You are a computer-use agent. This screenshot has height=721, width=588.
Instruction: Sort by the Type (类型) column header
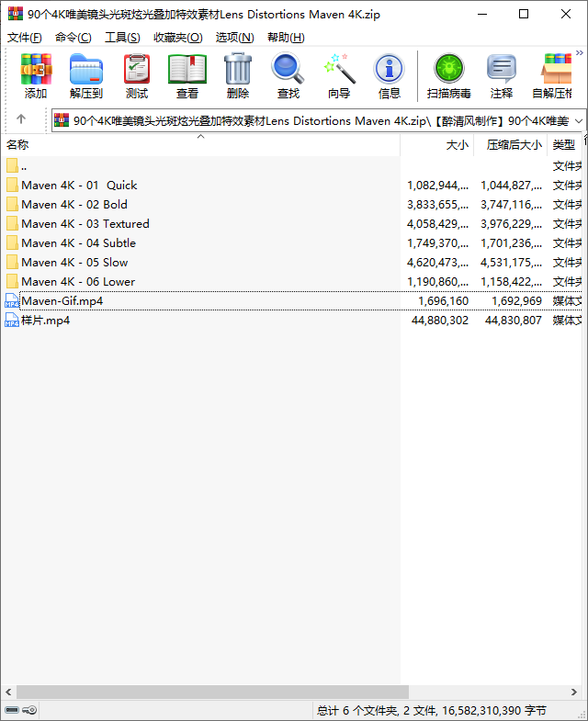(565, 145)
